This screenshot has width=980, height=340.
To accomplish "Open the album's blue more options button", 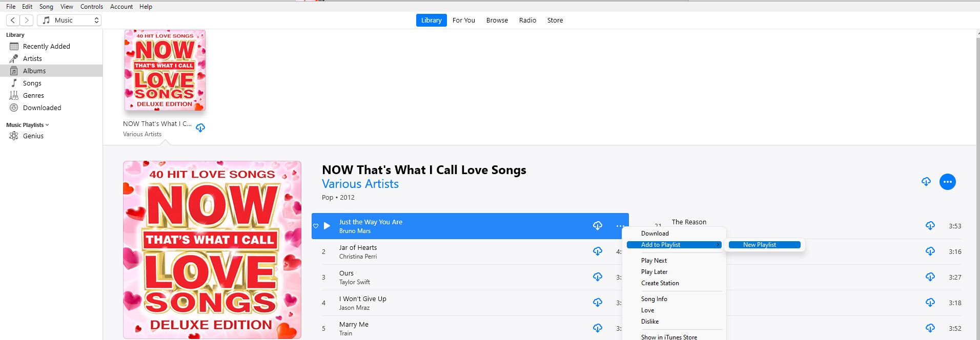I will point(947,182).
